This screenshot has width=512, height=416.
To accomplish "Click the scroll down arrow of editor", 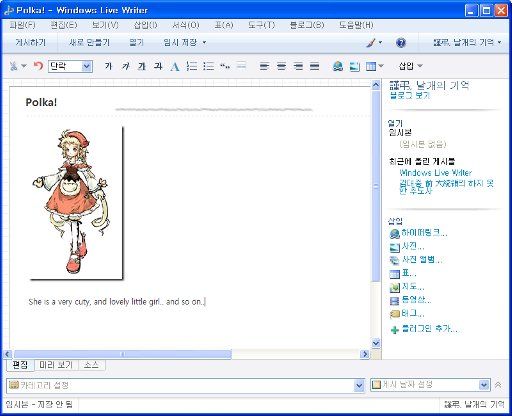I will pyautogui.click(x=376, y=343).
